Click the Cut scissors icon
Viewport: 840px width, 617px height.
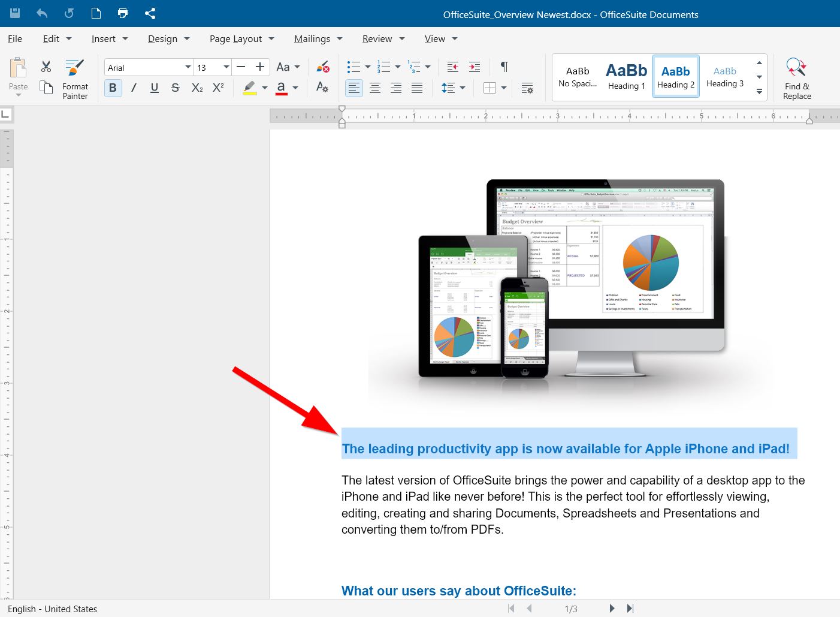pyautogui.click(x=46, y=66)
